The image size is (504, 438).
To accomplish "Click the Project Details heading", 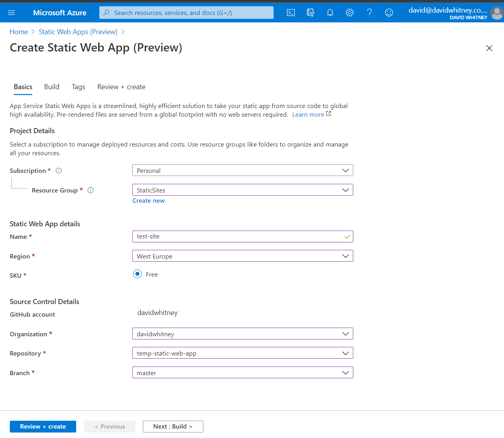I will pos(32,131).
